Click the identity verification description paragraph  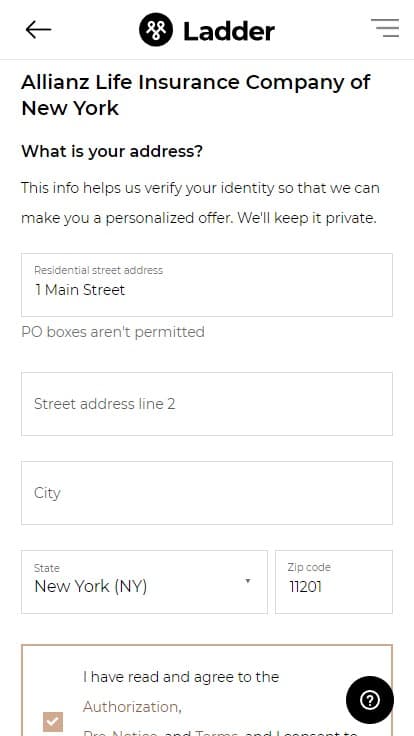tap(200, 203)
